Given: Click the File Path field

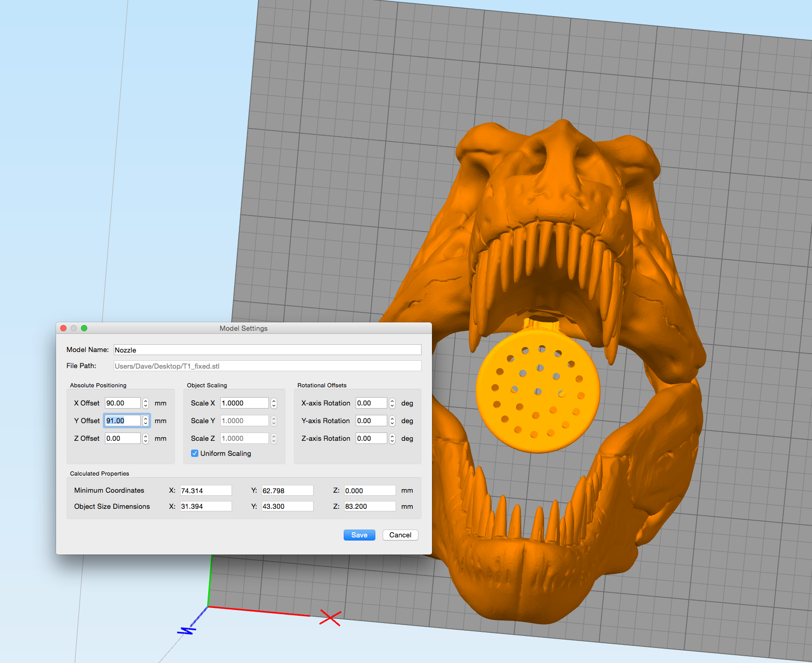Looking at the screenshot, I should click(267, 366).
